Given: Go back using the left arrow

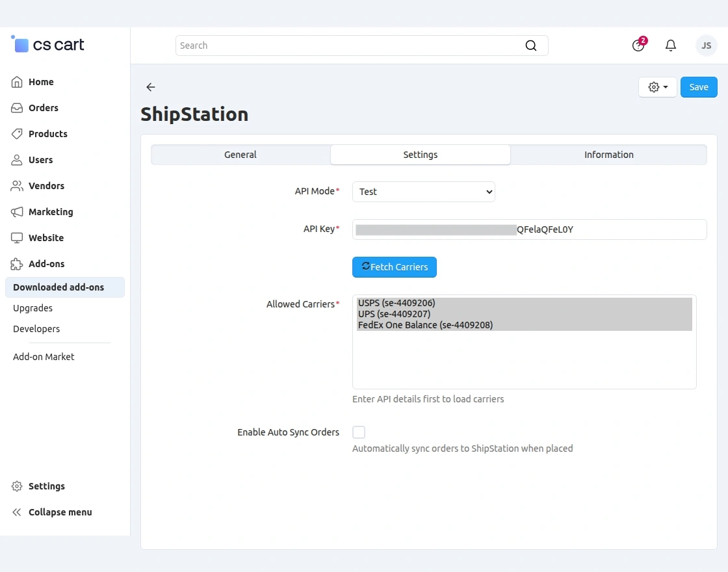Looking at the screenshot, I should point(150,87).
